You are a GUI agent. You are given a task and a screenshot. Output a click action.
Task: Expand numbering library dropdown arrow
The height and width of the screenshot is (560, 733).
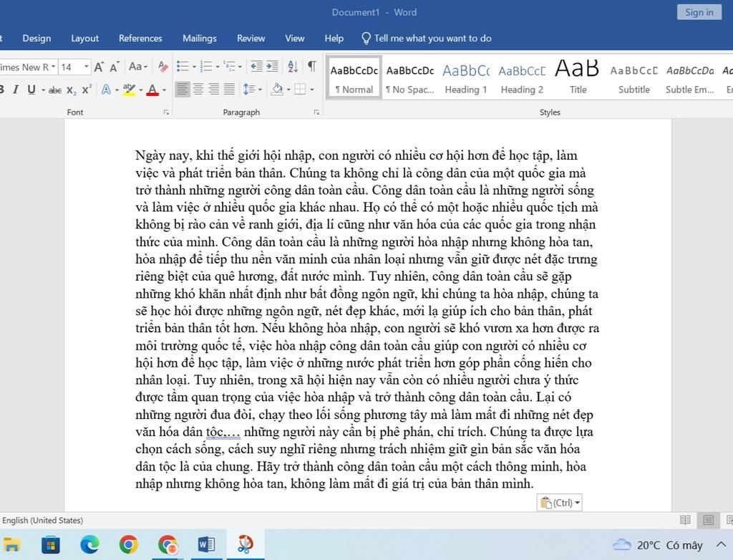point(218,67)
